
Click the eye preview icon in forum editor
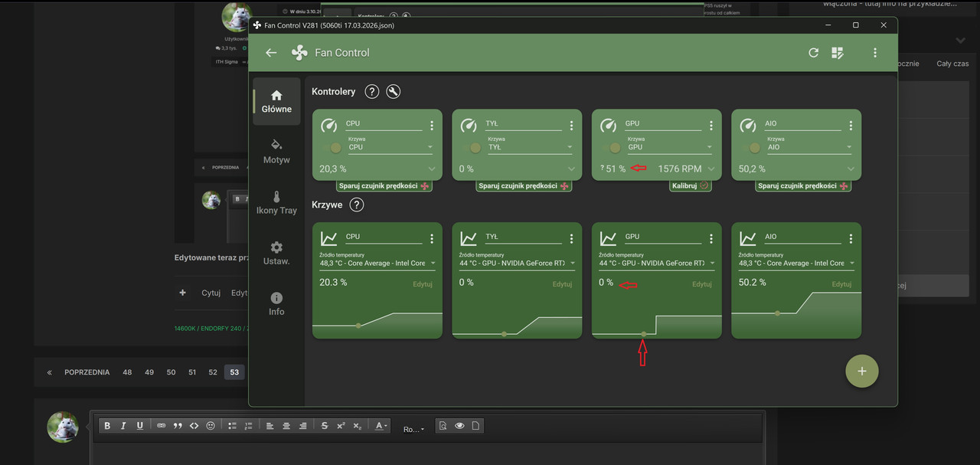(459, 426)
